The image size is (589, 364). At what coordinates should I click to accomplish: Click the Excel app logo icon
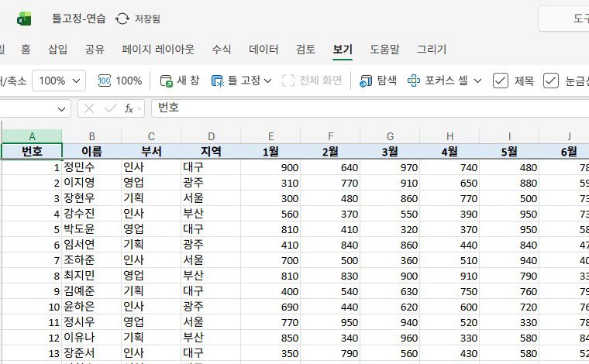(25, 19)
